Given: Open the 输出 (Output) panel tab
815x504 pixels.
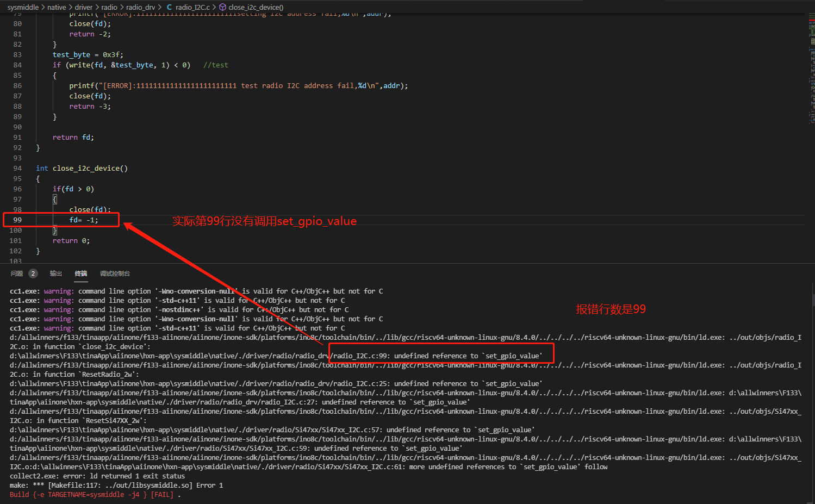Looking at the screenshot, I should point(56,273).
